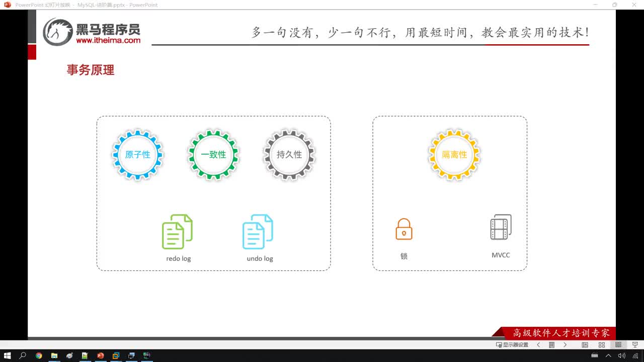Click the 'undo log' label
Viewport: 644px width, 362px height.
[x=260, y=258]
